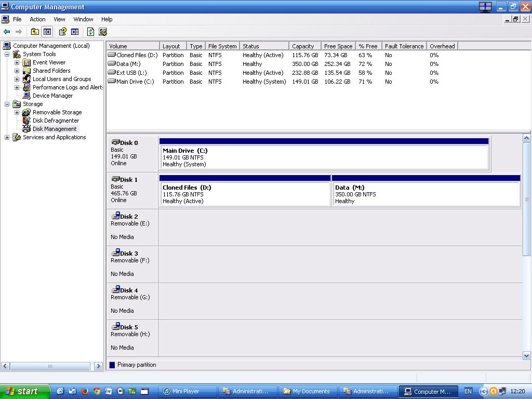532x399 pixels.
Task: Click the Disk 0 label box
Action: coord(132,153)
